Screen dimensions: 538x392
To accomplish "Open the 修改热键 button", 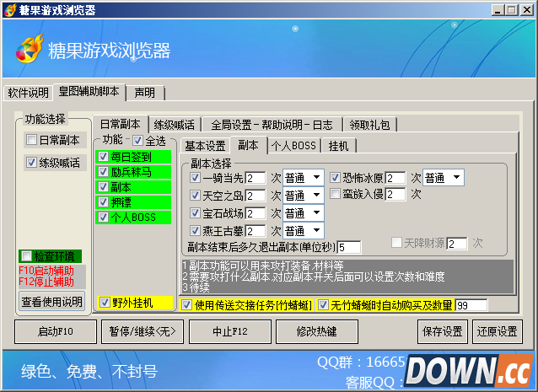I will tap(317, 331).
